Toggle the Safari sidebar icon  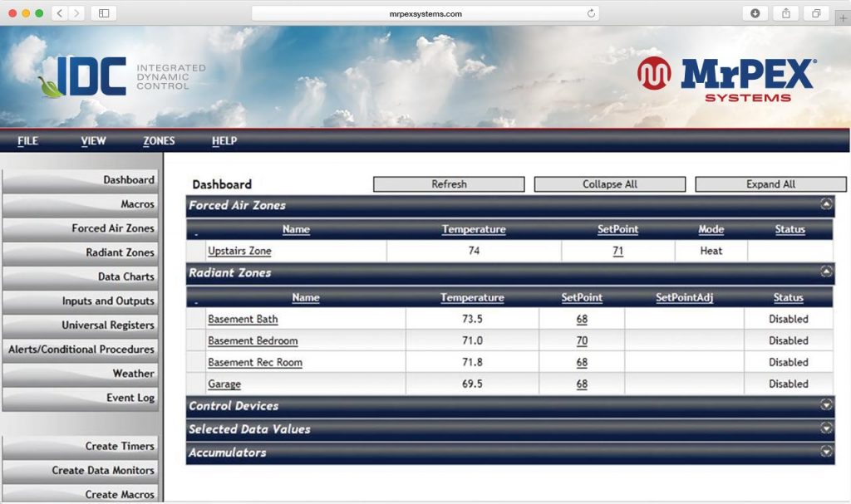pyautogui.click(x=104, y=13)
